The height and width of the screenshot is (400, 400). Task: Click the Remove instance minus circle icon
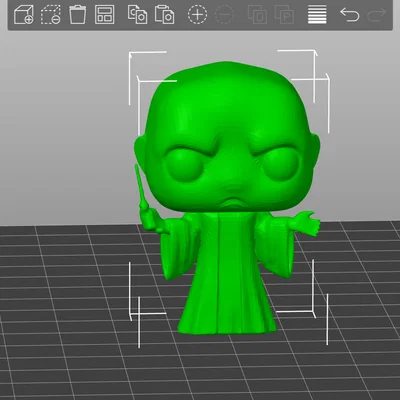(x=224, y=15)
